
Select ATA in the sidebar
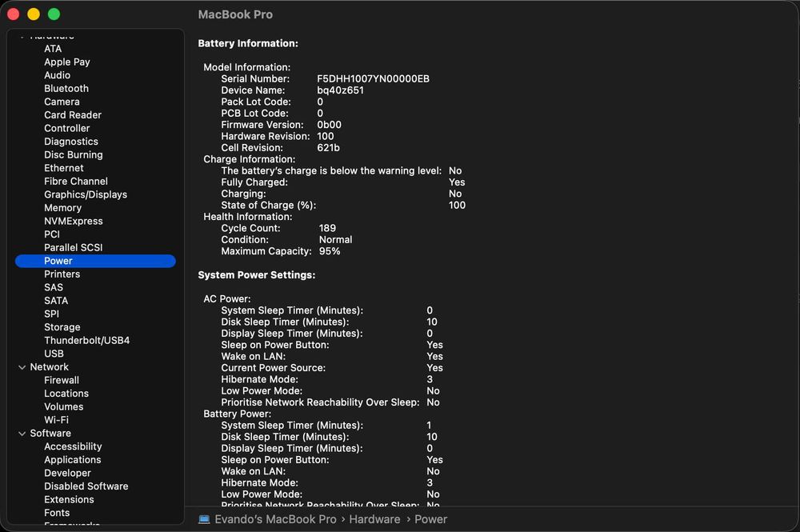(53, 49)
